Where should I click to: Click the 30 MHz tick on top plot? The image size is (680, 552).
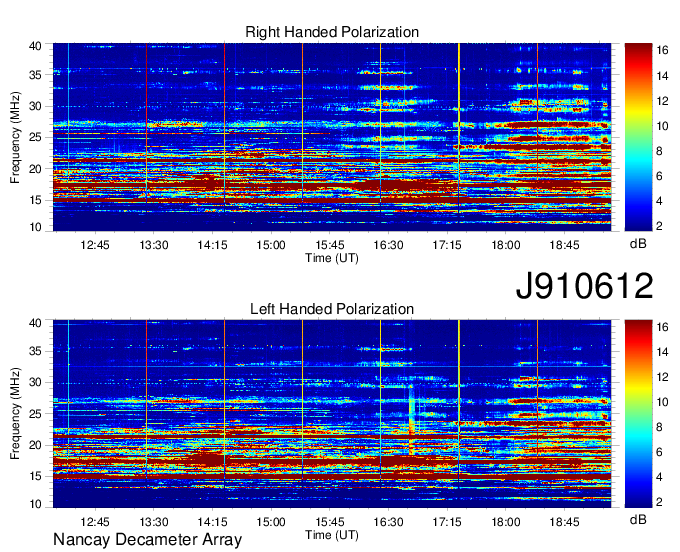(x=35, y=107)
